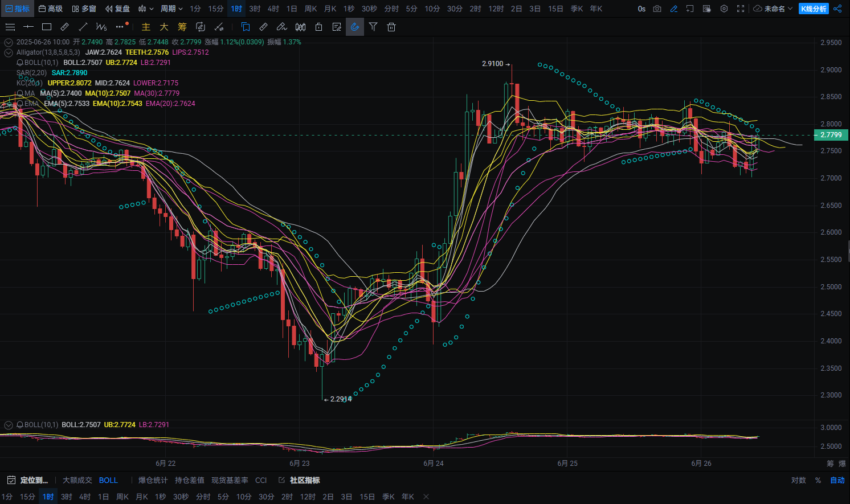Enable 自动 auto scale
850x504 pixels.
(837, 480)
